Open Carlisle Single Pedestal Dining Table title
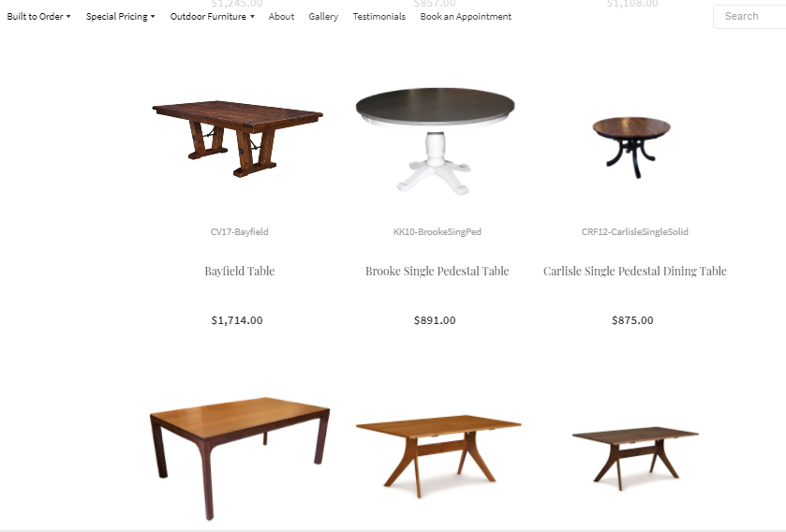 tap(634, 271)
